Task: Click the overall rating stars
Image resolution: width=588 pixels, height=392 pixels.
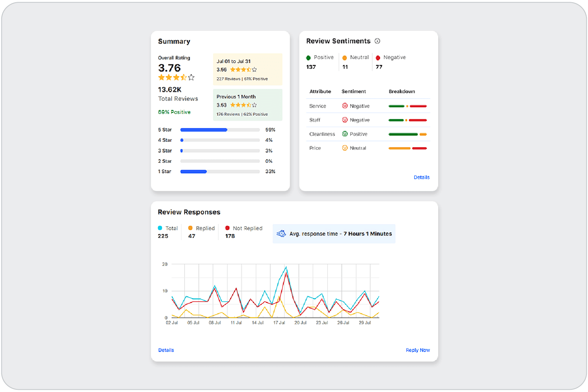Action: click(x=176, y=77)
